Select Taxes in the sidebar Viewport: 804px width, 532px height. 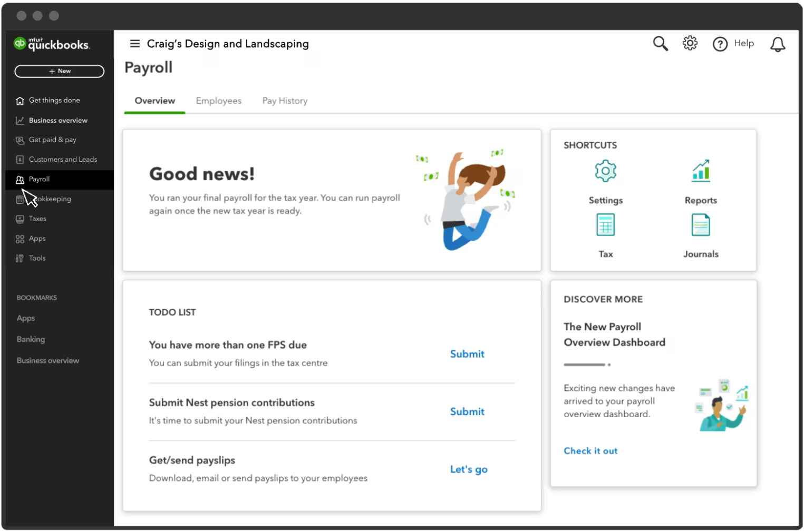(37, 219)
